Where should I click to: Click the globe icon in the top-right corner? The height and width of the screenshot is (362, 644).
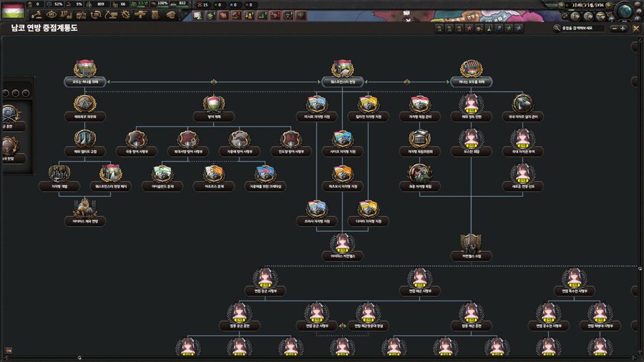tap(624, 10)
